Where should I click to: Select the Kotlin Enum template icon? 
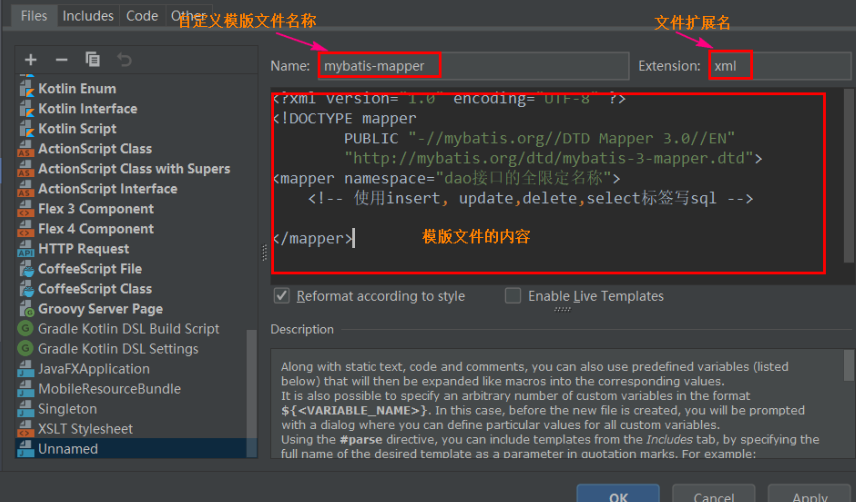[26, 88]
